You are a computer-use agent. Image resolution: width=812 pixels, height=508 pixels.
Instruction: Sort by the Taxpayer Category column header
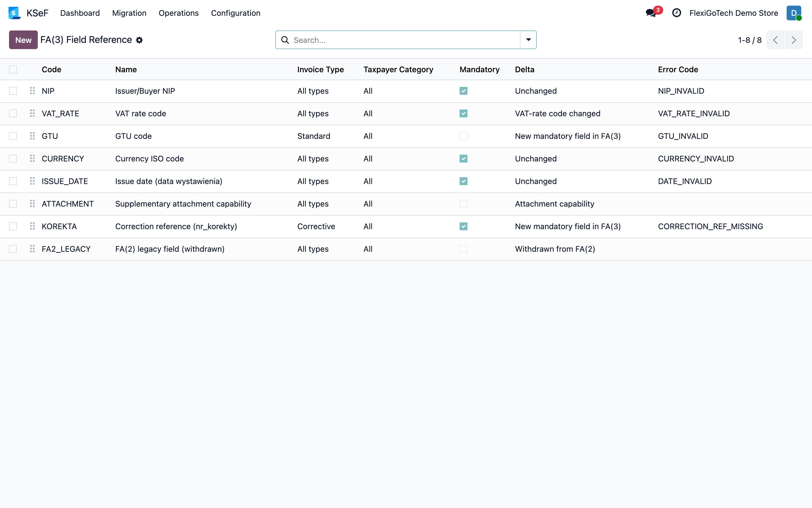click(398, 69)
